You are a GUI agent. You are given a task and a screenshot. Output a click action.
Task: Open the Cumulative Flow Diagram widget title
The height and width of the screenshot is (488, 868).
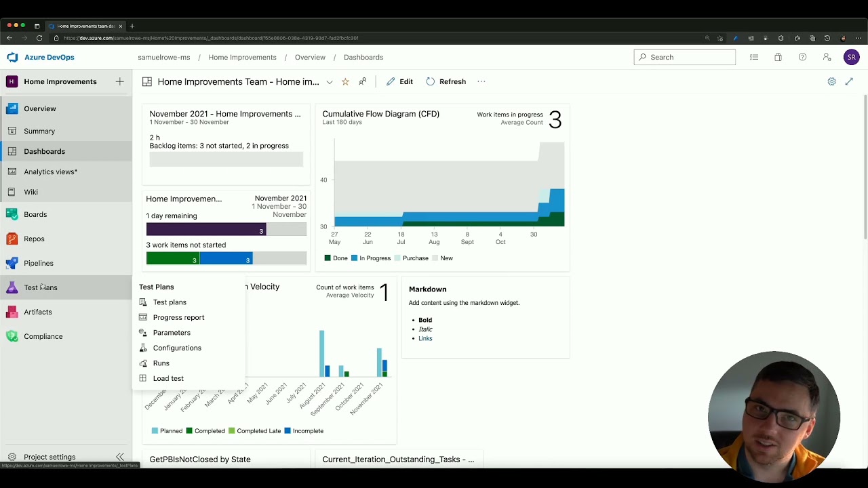380,114
